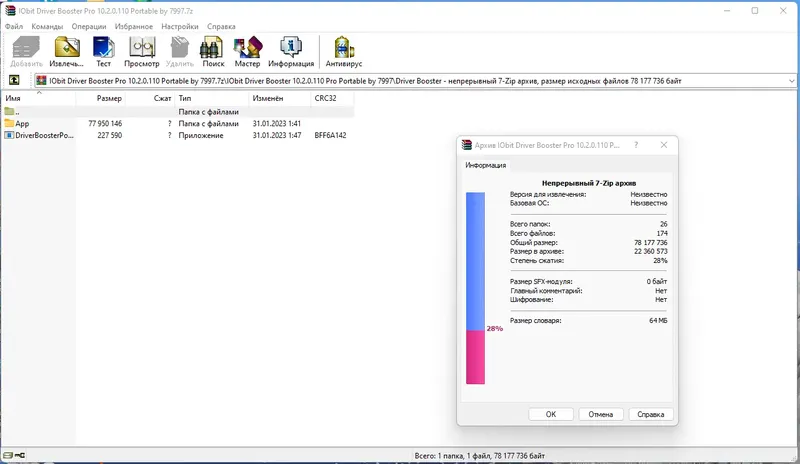Open the Настройки menu
The image size is (800, 464).
180,26
